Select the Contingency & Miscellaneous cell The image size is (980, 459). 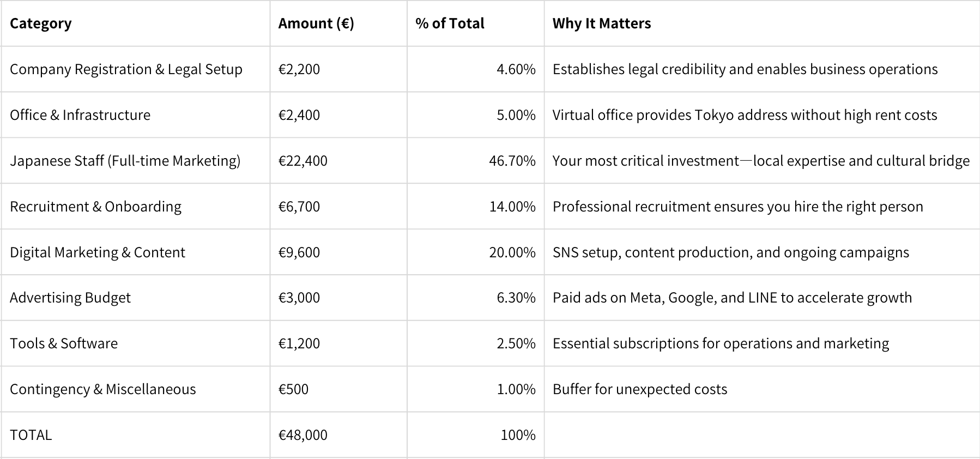point(135,389)
